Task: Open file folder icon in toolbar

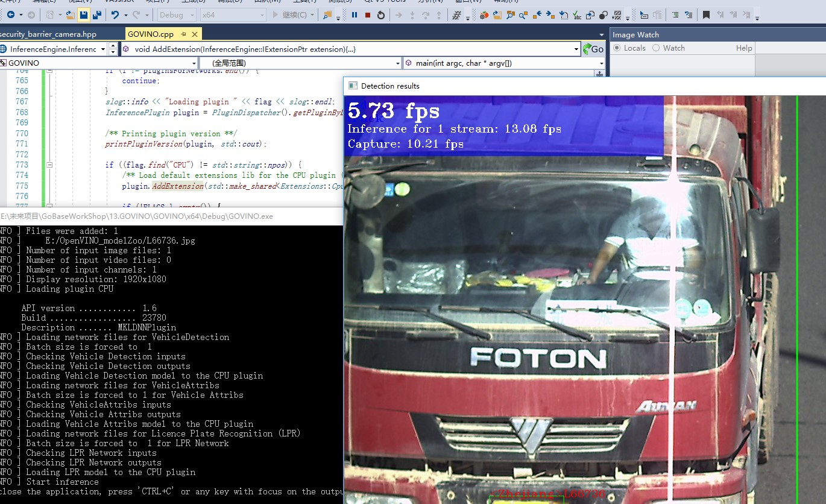Action: click(x=70, y=14)
